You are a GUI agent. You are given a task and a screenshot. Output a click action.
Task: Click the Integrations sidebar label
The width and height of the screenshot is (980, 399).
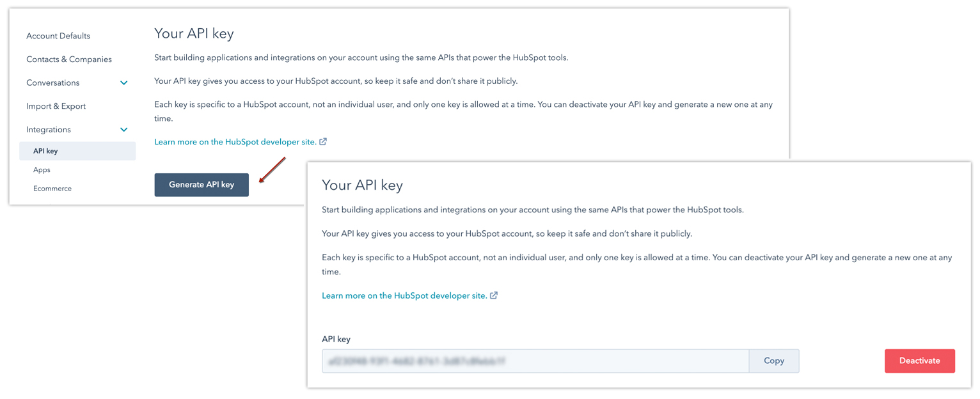click(x=49, y=130)
